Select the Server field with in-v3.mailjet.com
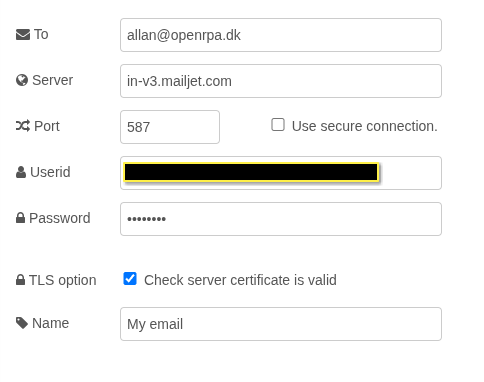This screenshot has width=484, height=382. (281, 81)
